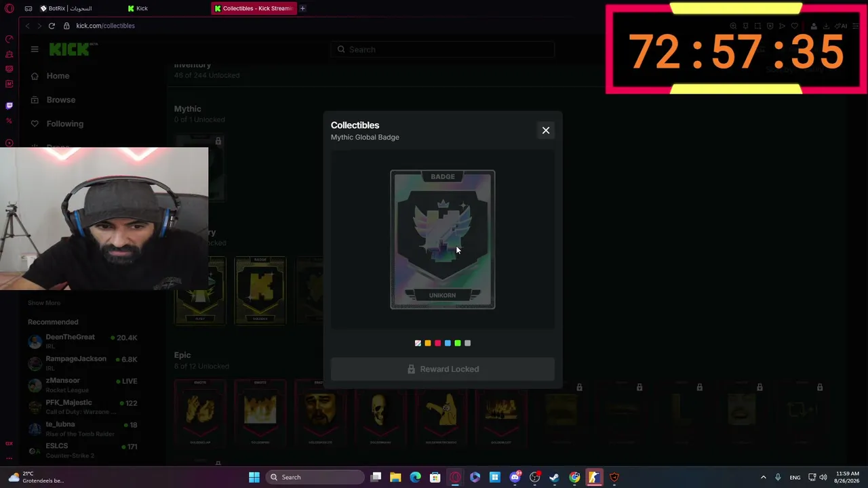Click the site security lock icon

[66, 26]
